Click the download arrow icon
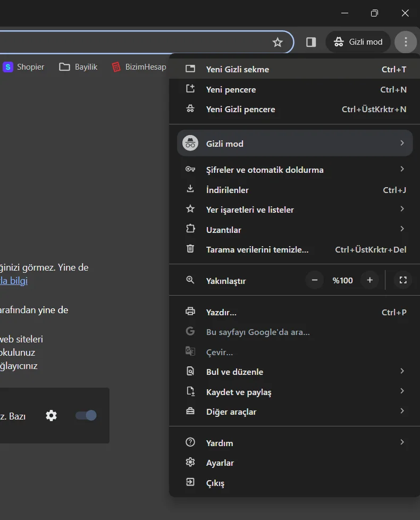Viewport: 420px width, 520px height. (190, 189)
